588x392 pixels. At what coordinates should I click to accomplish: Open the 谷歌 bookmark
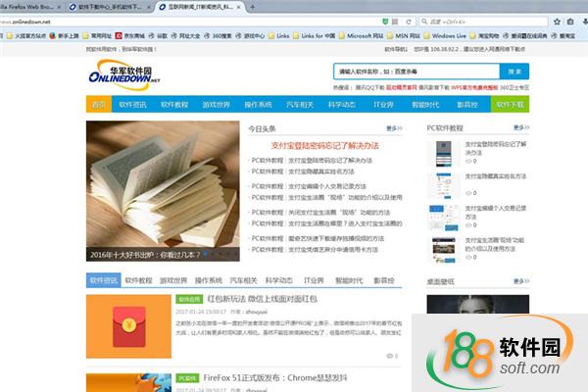click(158, 35)
